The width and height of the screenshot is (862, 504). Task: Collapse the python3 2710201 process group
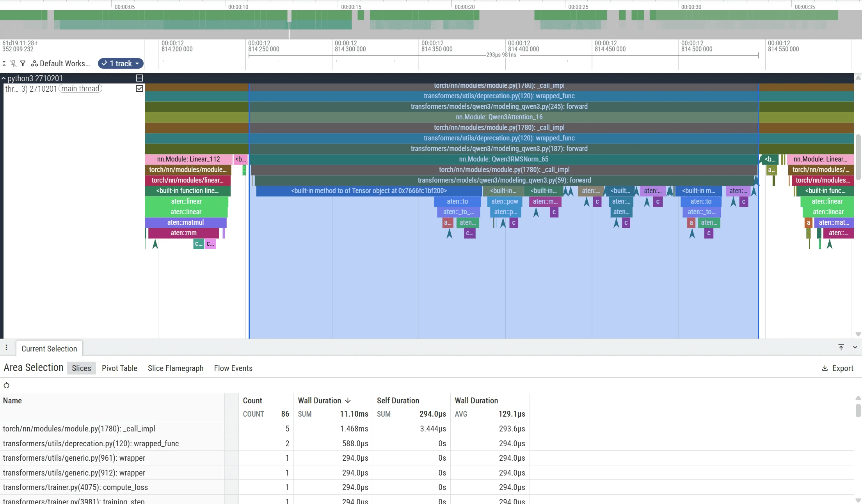click(x=4, y=78)
